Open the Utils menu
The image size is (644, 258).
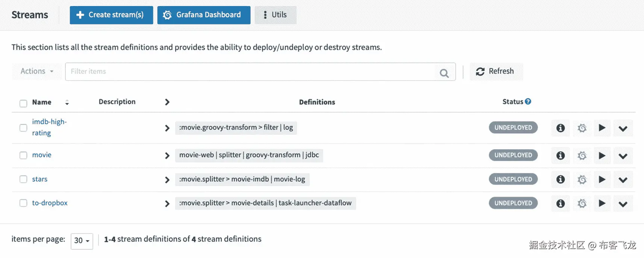(x=275, y=15)
